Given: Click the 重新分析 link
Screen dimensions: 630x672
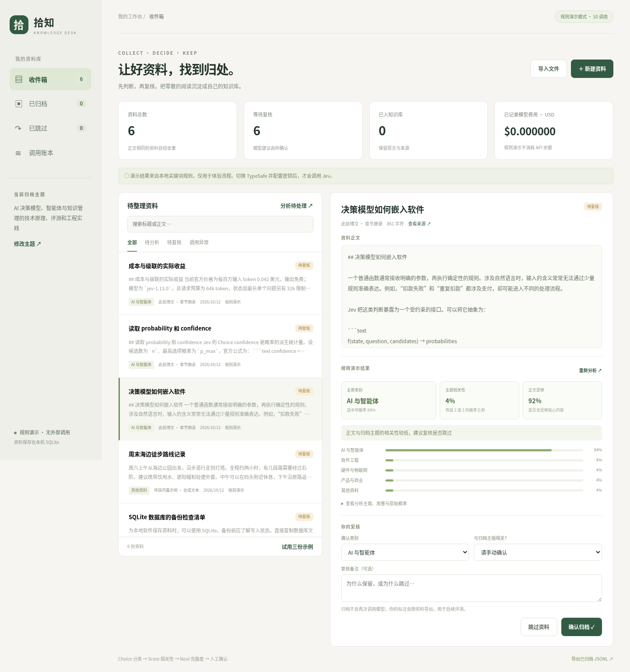Looking at the screenshot, I should pos(591,370).
